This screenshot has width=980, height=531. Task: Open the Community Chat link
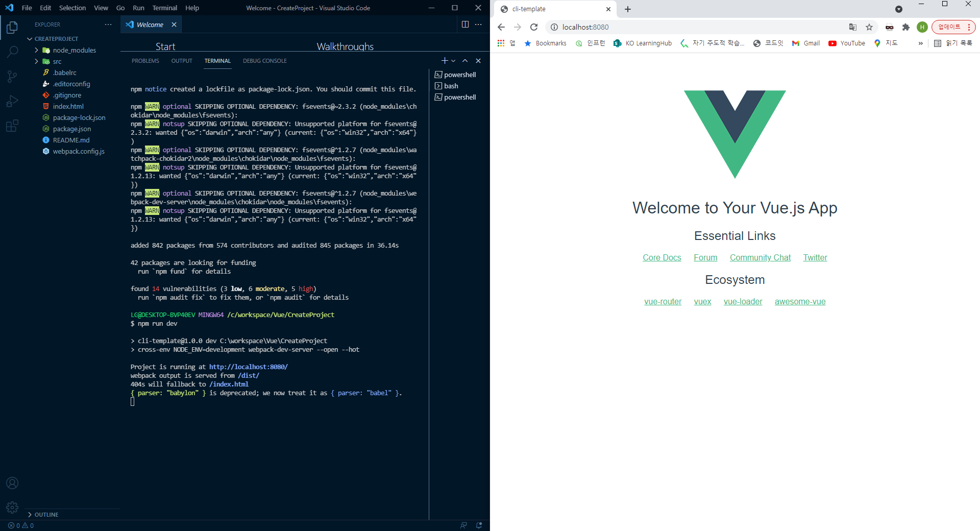click(x=760, y=258)
